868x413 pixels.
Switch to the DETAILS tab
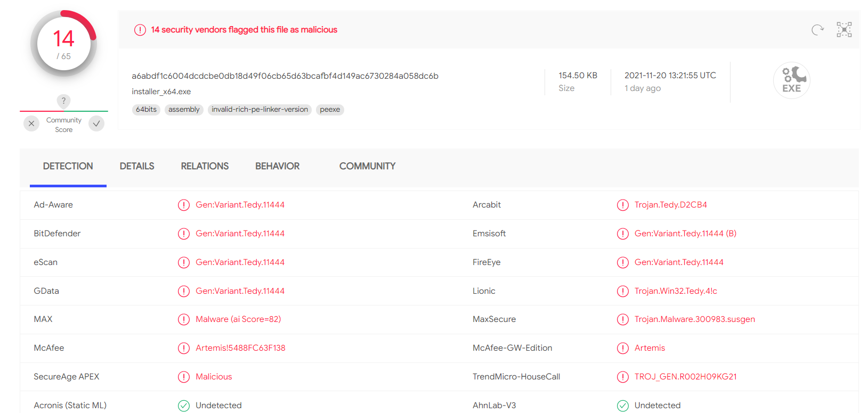[x=137, y=166]
